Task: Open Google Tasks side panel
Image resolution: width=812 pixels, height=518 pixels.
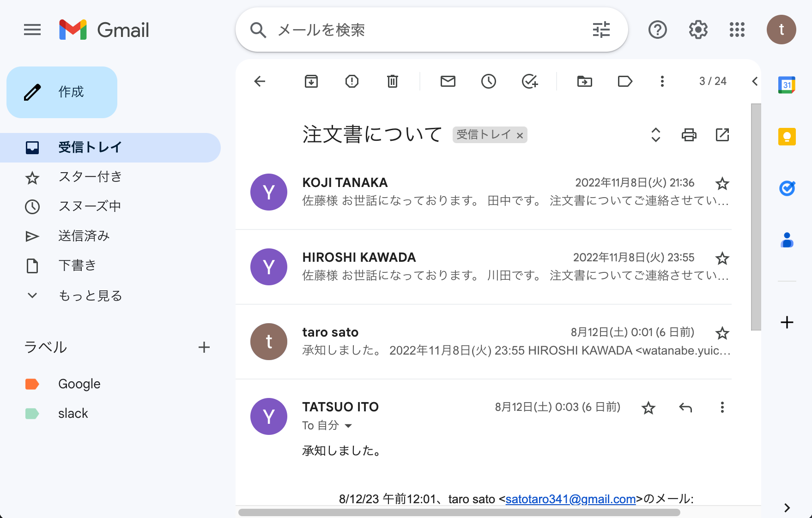Action: [x=787, y=188]
